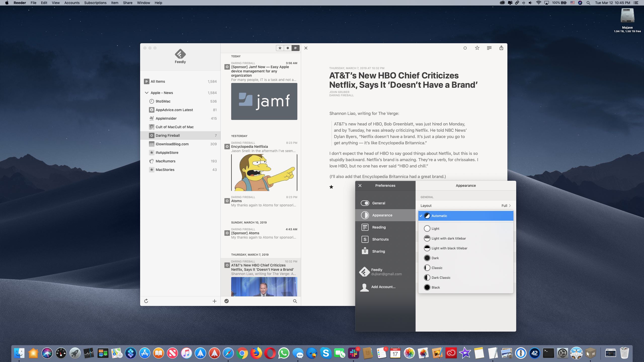Choose the Automatic theme option
644x362 pixels.
pos(466,216)
